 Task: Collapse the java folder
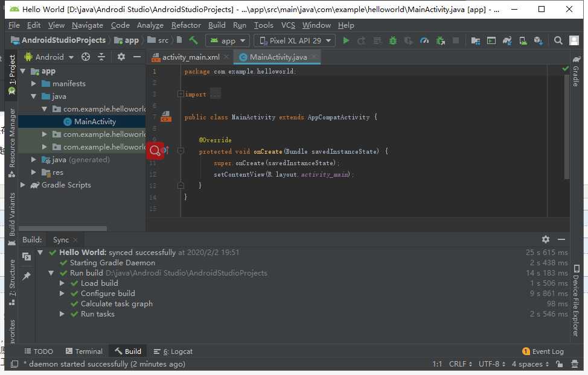click(x=33, y=96)
